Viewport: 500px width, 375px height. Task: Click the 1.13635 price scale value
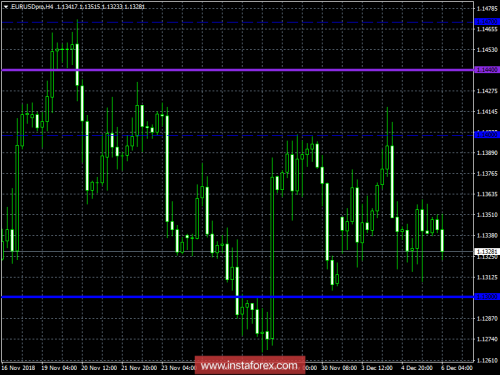click(x=487, y=194)
